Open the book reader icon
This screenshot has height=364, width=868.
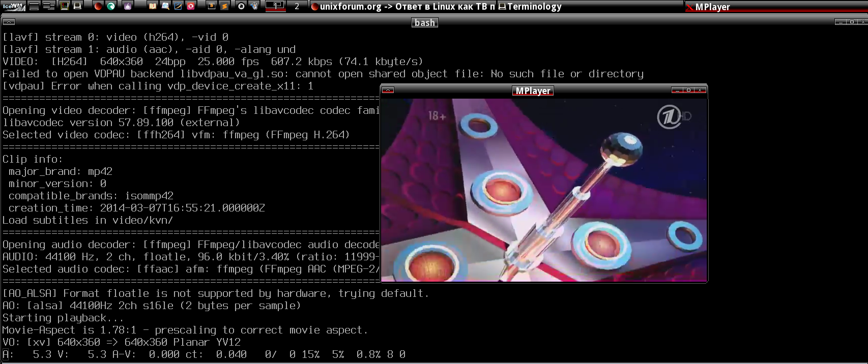coord(152,6)
